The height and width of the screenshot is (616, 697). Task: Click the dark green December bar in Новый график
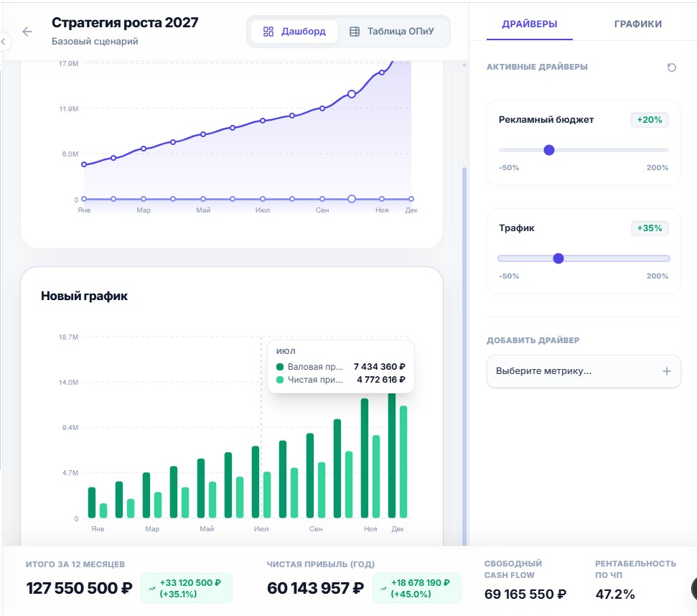pos(392,456)
